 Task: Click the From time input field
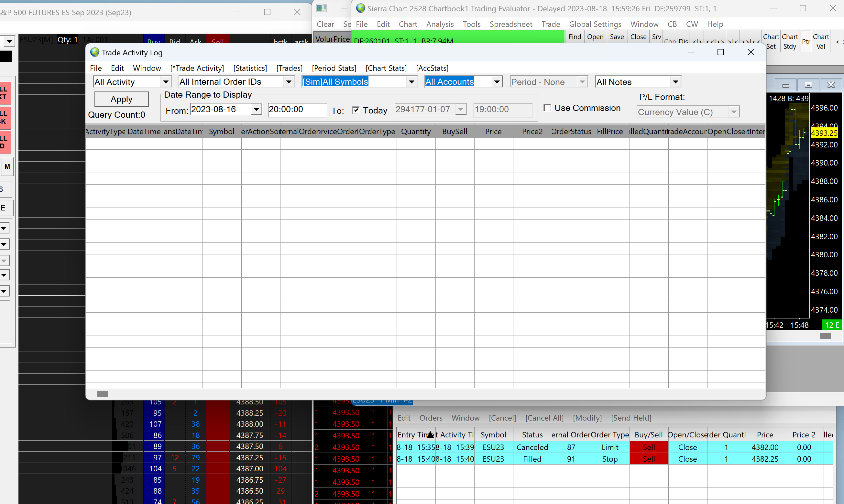[296, 109]
